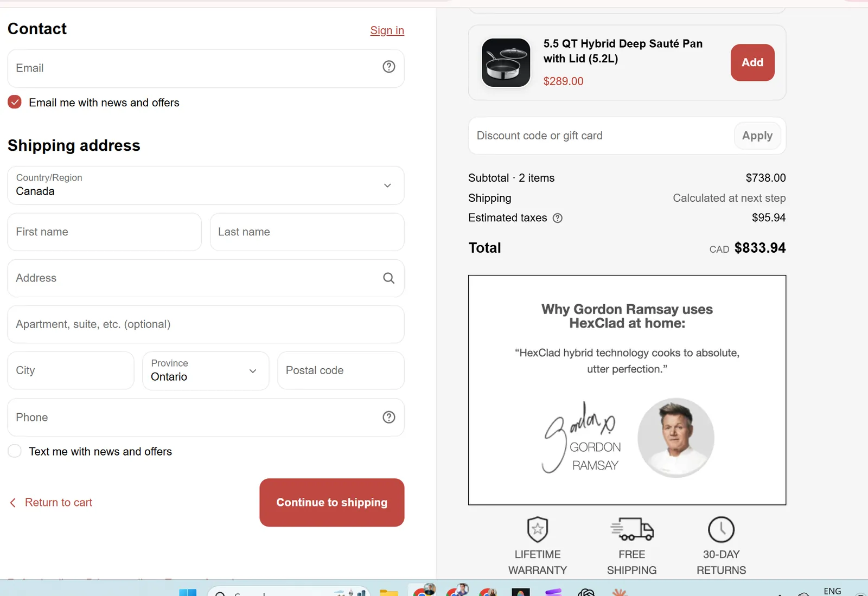Click the Return to cart link
The height and width of the screenshot is (596, 868).
pyautogui.click(x=59, y=503)
